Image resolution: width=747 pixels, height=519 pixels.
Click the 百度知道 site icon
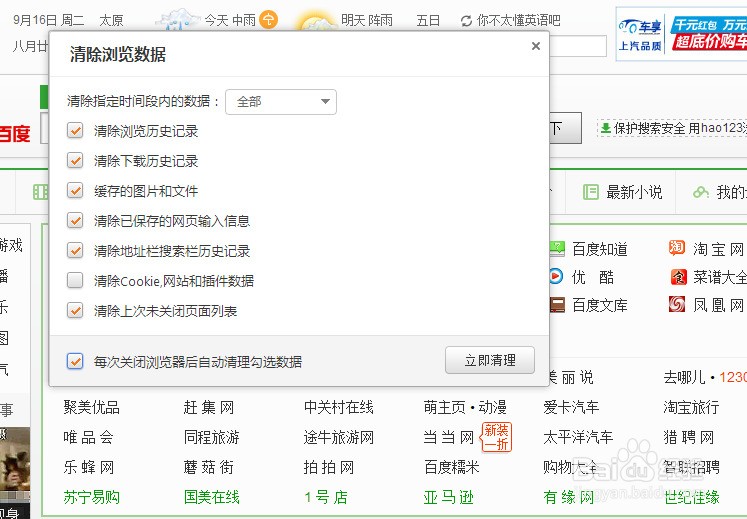point(558,249)
